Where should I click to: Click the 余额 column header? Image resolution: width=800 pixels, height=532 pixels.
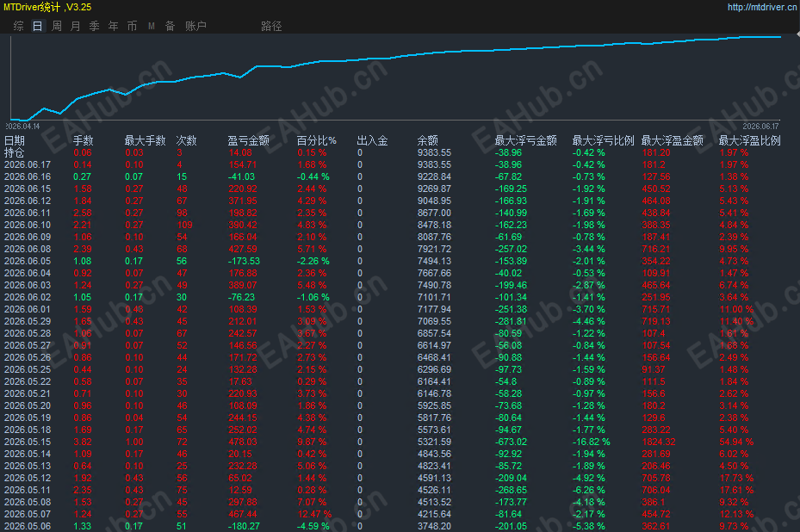427,141
